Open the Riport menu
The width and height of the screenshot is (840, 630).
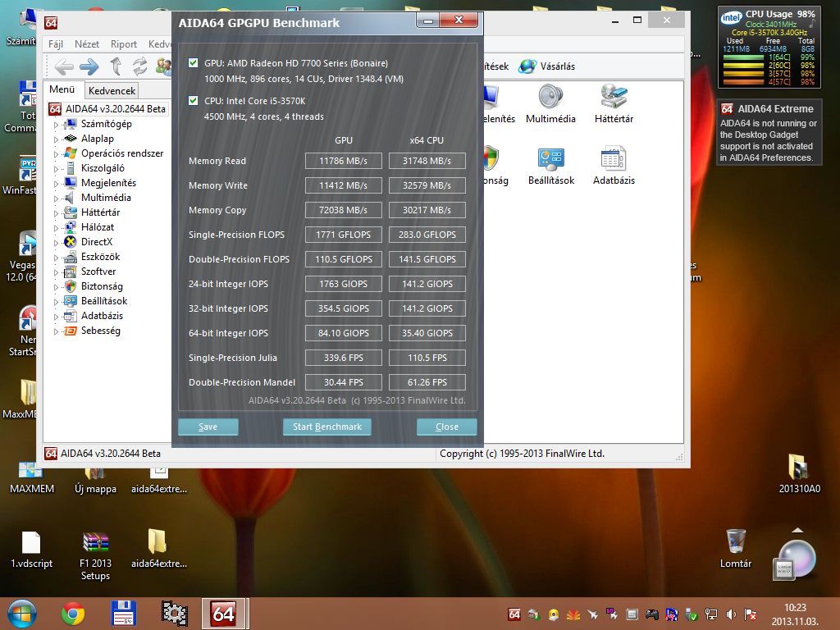click(x=124, y=44)
